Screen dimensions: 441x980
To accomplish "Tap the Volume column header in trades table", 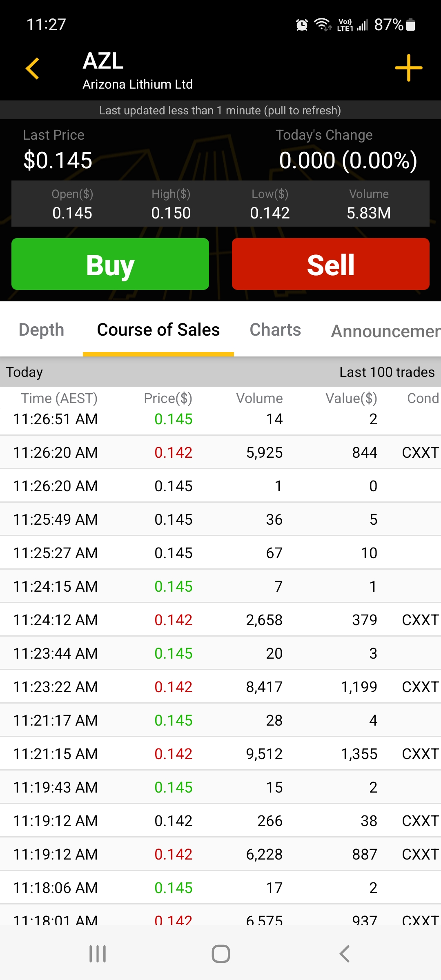I will (259, 398).
